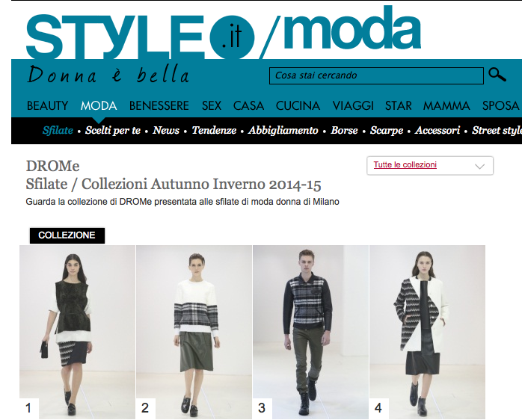Open Scelti per te submenu link
522x420 pixels.
[x=113, y=130]
